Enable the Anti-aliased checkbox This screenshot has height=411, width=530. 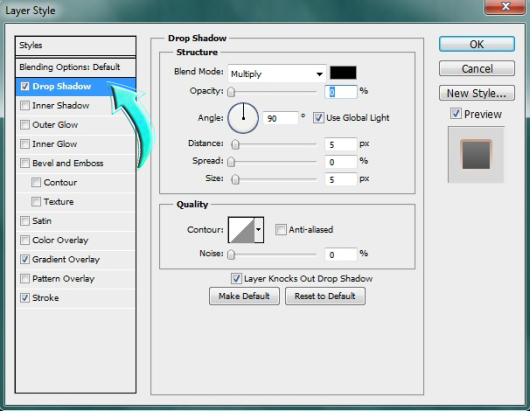tap(281, 230)
